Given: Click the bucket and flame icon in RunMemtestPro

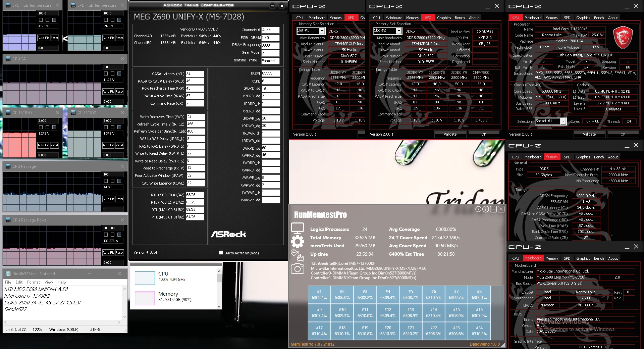Looking at the screenshot, I should pos(298,255).
